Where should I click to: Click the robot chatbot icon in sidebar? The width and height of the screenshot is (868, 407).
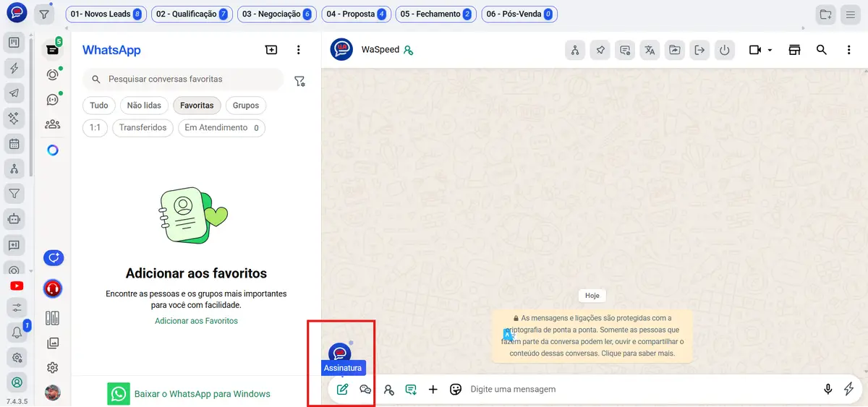tap(14, 218)
